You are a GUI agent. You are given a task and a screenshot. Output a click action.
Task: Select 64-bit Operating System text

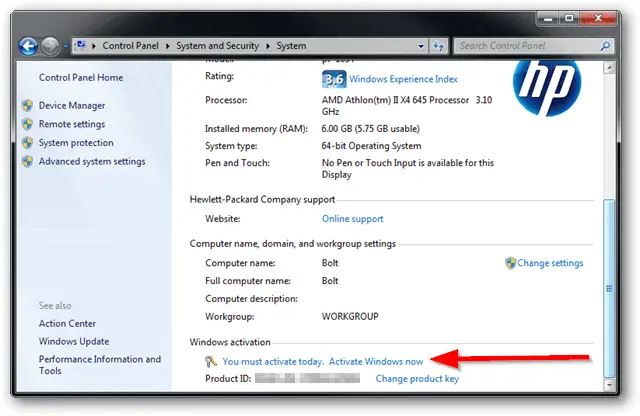tap(371, 146)
